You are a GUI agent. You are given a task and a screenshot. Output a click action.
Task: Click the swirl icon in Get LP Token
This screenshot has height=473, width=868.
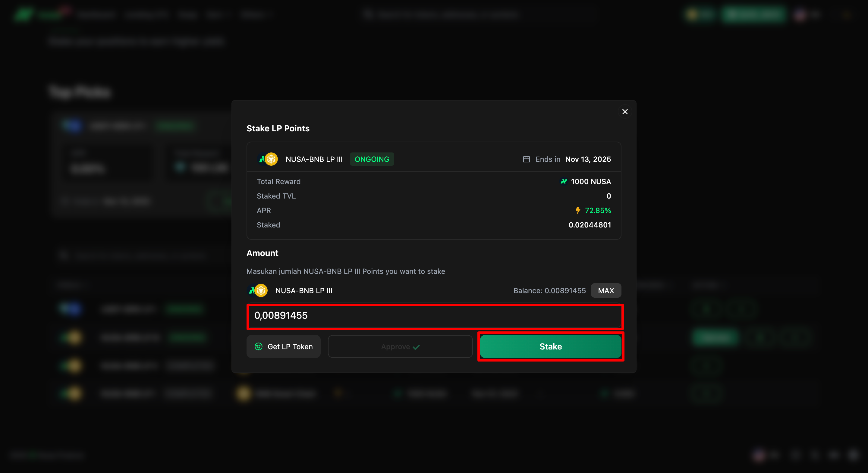click(x=259, y=346)
